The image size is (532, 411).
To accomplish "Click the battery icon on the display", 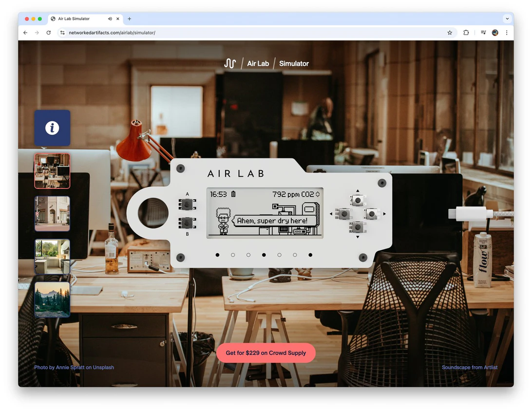I will tap(233, 194).
